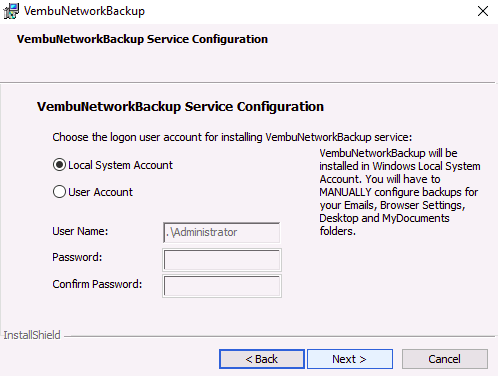The width and height of the screenshot is (498, 376).
Task: Go to the previous step with Back
Action: pyautogui.click(x=262, y=359)
